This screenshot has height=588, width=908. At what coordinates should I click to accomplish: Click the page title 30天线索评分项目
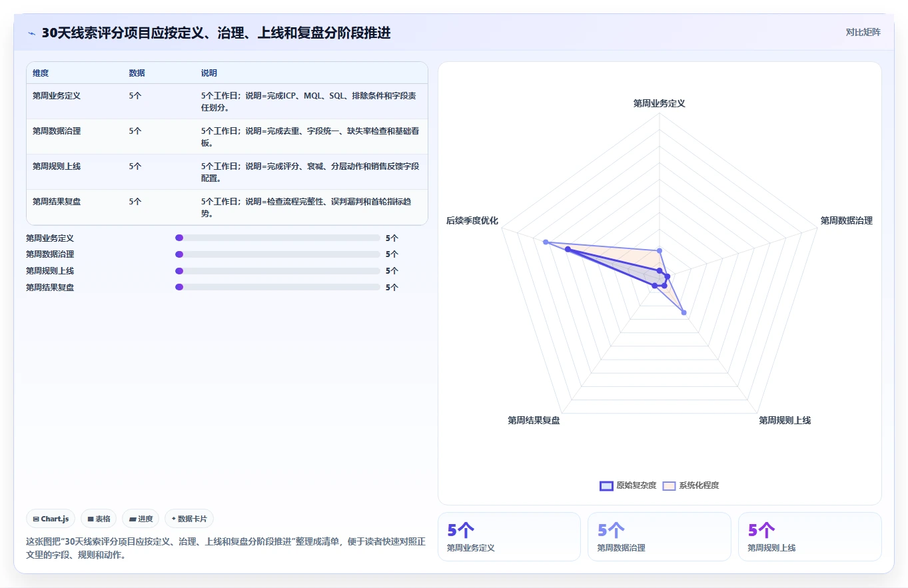pyautogui.click(x=216, y=33)
